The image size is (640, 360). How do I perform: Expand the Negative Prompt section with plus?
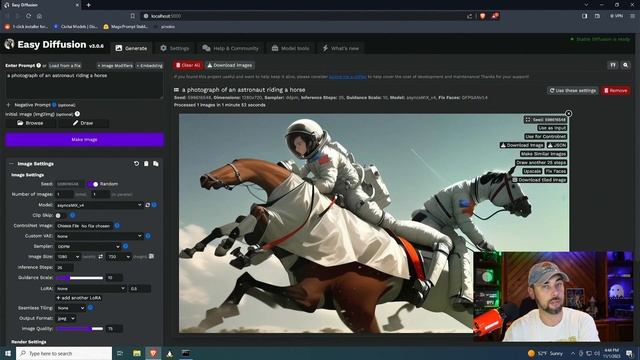pyautogui.click(x=8, y=105)
